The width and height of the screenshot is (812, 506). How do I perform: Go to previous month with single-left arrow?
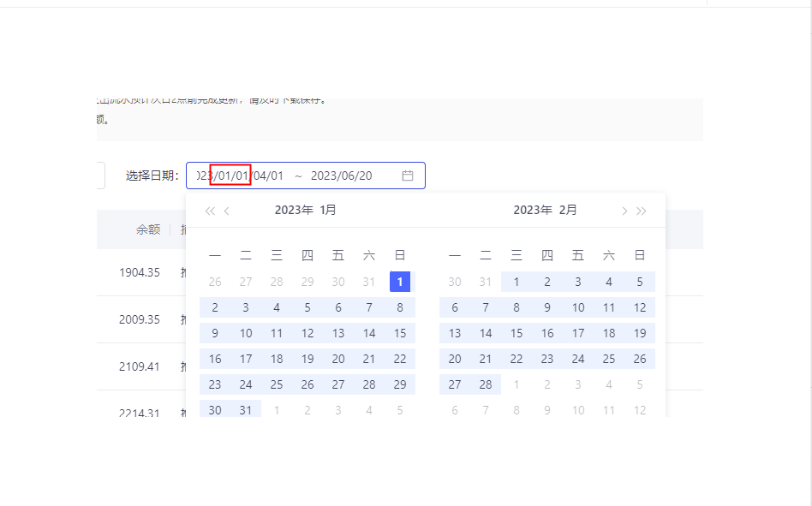point(227,211)
